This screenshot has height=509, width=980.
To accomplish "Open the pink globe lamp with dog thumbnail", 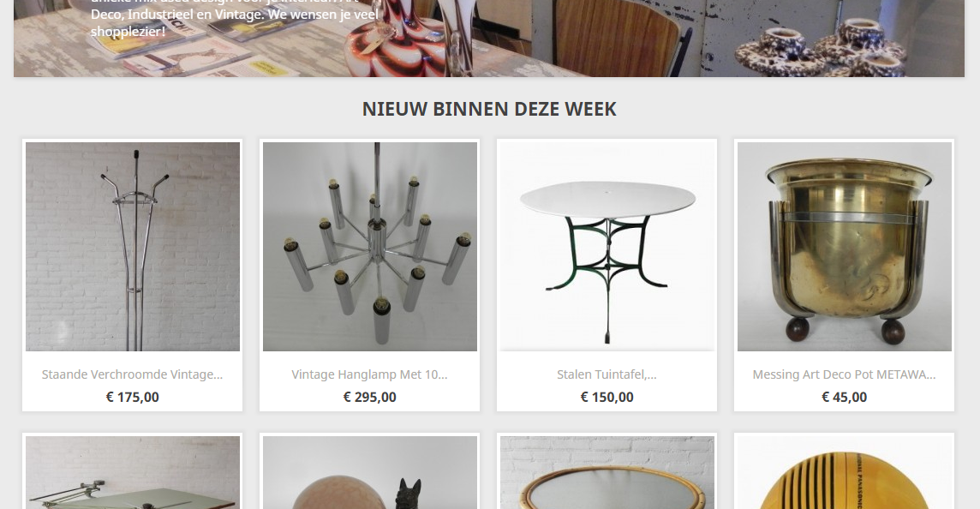I will pos(370,473).
